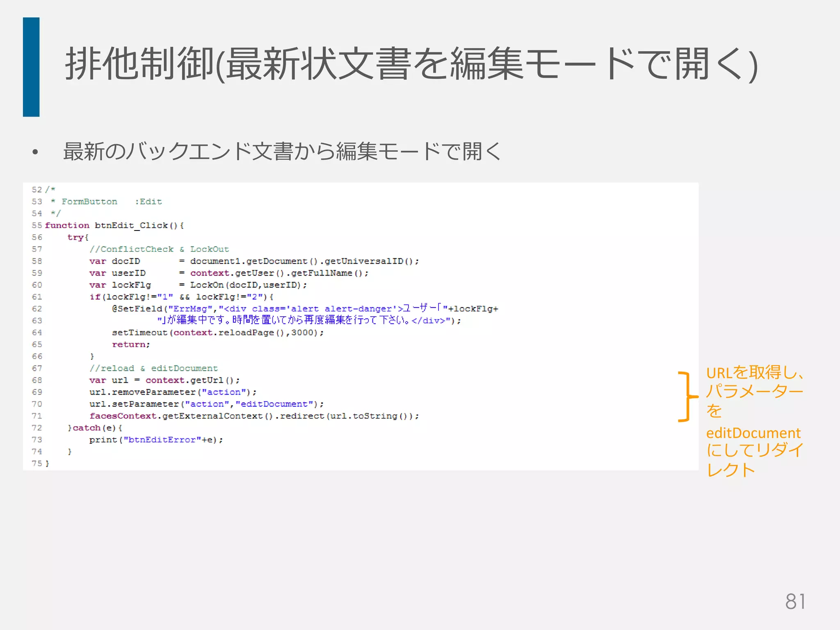Image resolution: width=840 pixels, height=630 pixels.
Task: Click the @SetField("ErrMsg" line
Action: 305,308
